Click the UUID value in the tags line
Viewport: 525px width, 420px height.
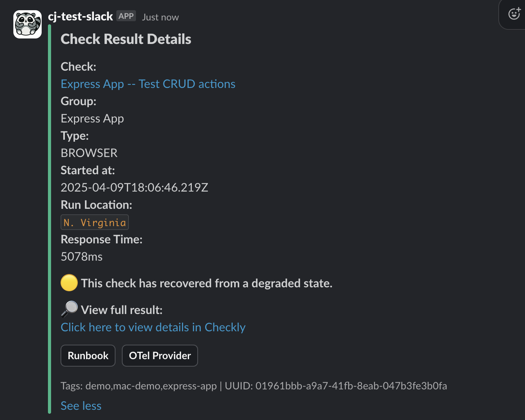coord(351,386)
